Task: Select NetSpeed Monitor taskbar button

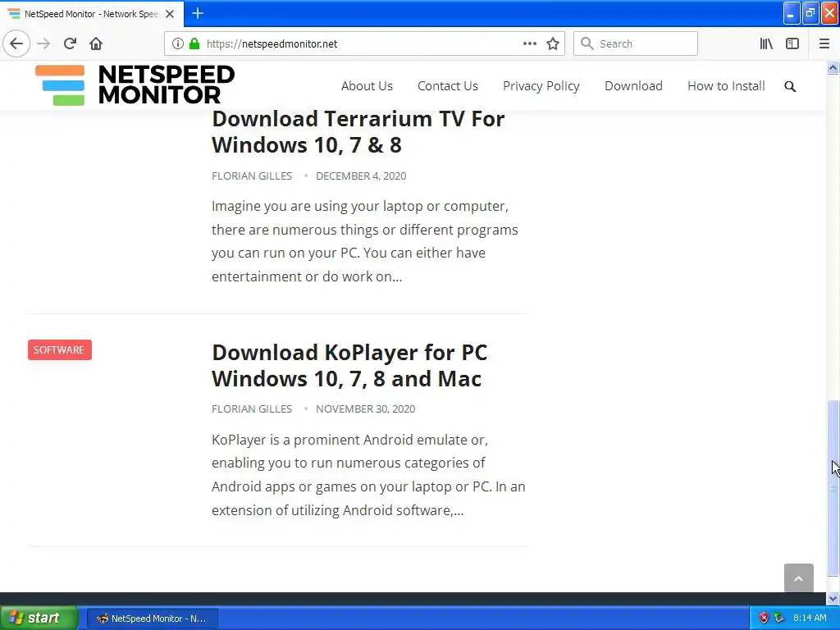Action: 152,619
